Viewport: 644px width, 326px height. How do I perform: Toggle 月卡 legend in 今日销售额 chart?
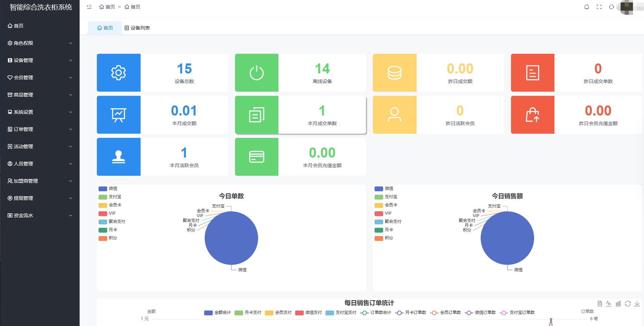click(x=384, y=230)
